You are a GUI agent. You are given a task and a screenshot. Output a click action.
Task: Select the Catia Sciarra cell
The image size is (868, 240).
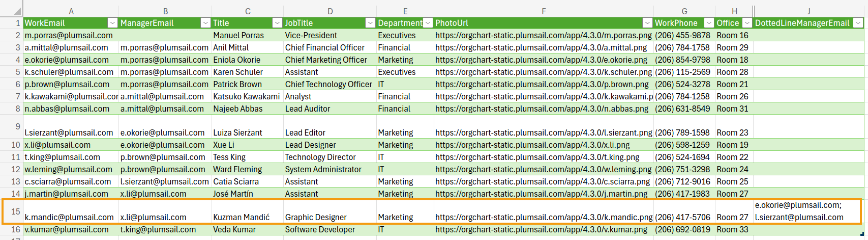click(247, 181)
